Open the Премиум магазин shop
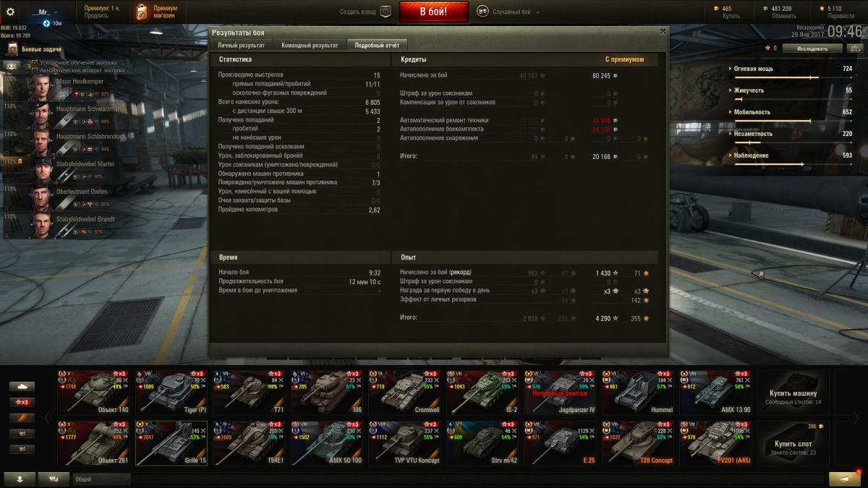This screenshot has width=868, height=488. point(156,12)
